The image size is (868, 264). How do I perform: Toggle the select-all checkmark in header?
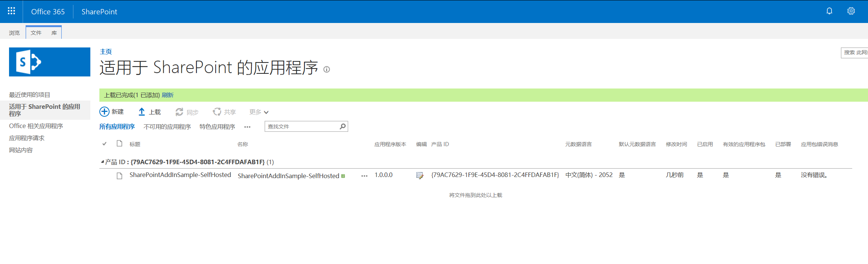pyautogui.click(x=105, y=144)
